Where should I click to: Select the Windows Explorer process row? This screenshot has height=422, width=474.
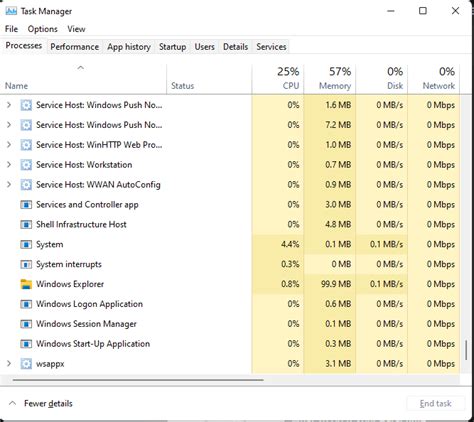pos(230,284)
